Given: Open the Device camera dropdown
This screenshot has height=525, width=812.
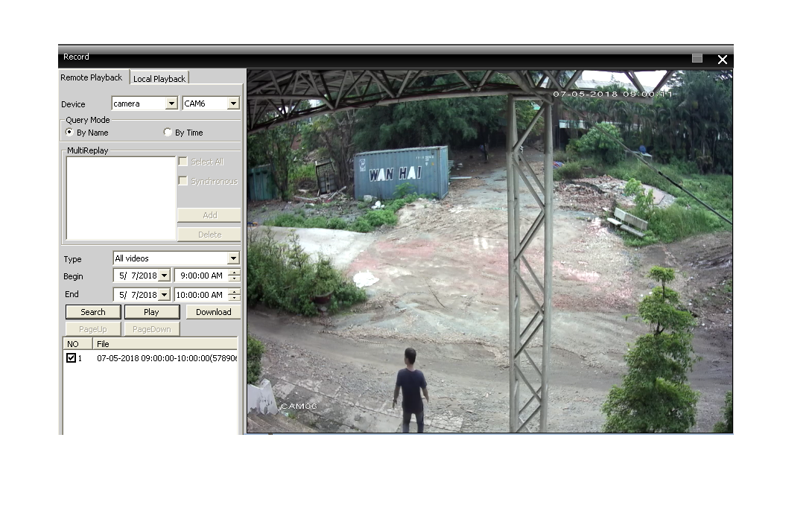Looking at the screenshot, I should tap(171, 104).
